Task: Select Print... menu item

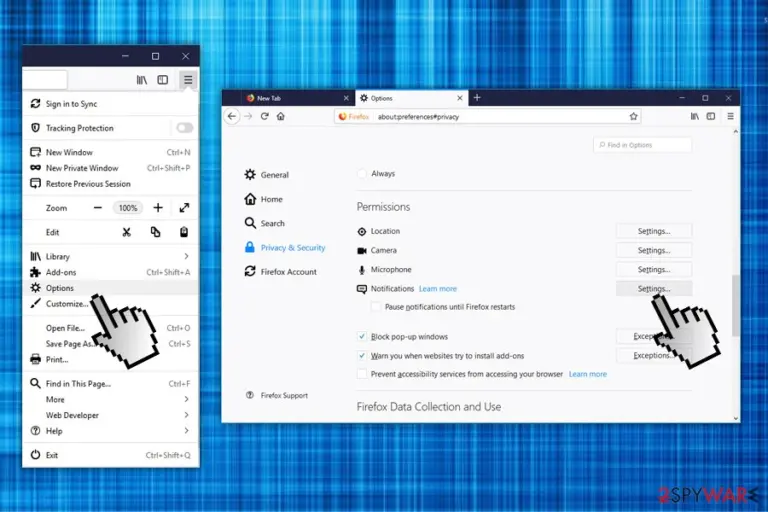Action: click(111, 359)
